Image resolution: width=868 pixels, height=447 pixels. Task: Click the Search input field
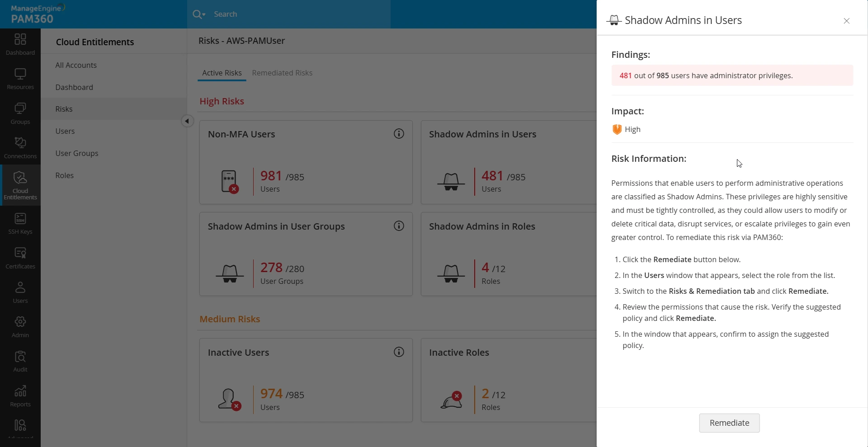click(298, 14)
